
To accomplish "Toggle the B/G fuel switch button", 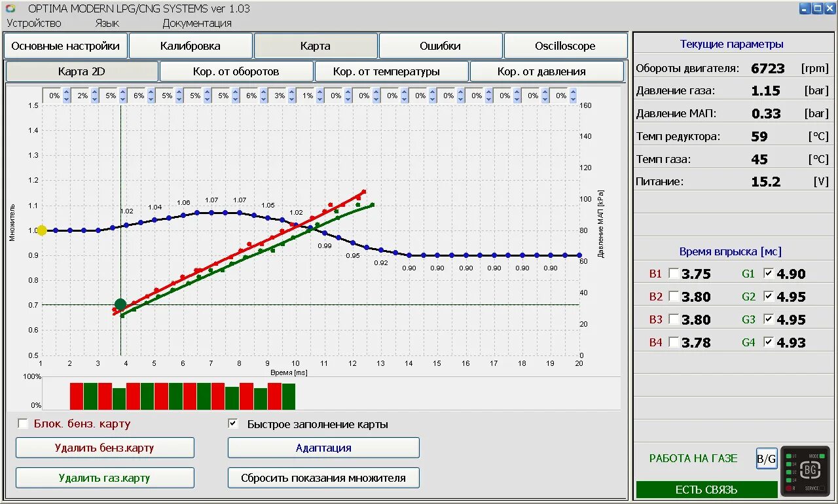I will [766, 458].
